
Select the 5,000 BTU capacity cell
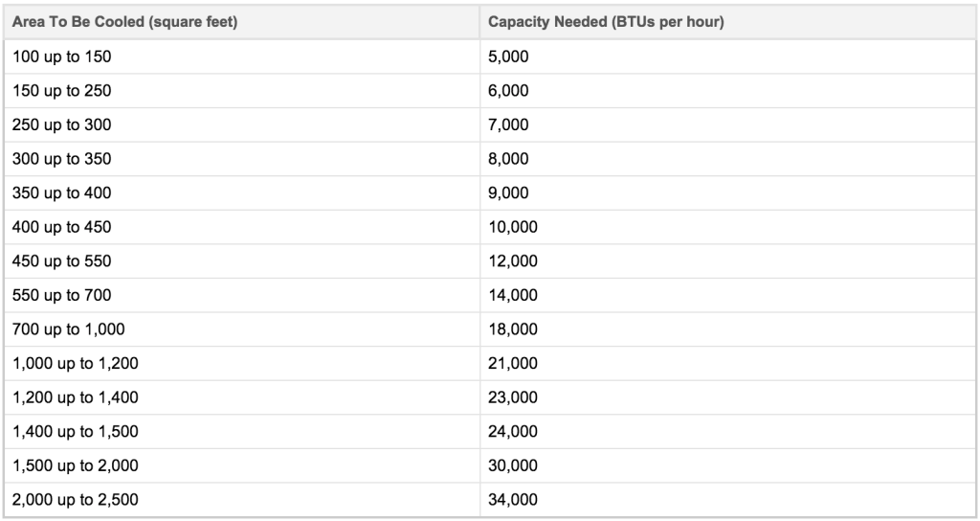508,57
